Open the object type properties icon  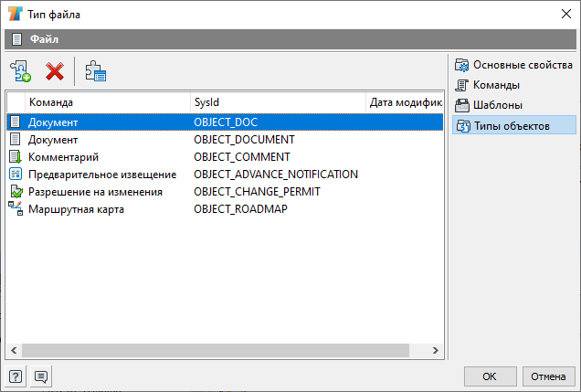tap(96, 71)
